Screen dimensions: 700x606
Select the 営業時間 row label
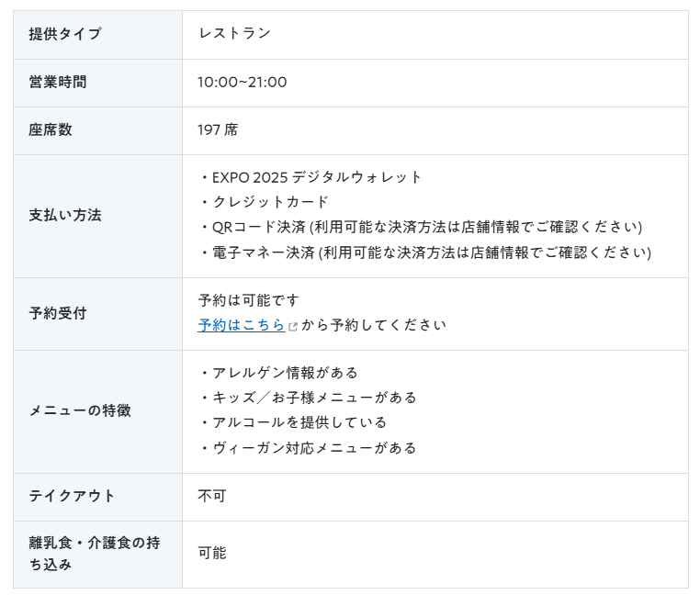58,82
